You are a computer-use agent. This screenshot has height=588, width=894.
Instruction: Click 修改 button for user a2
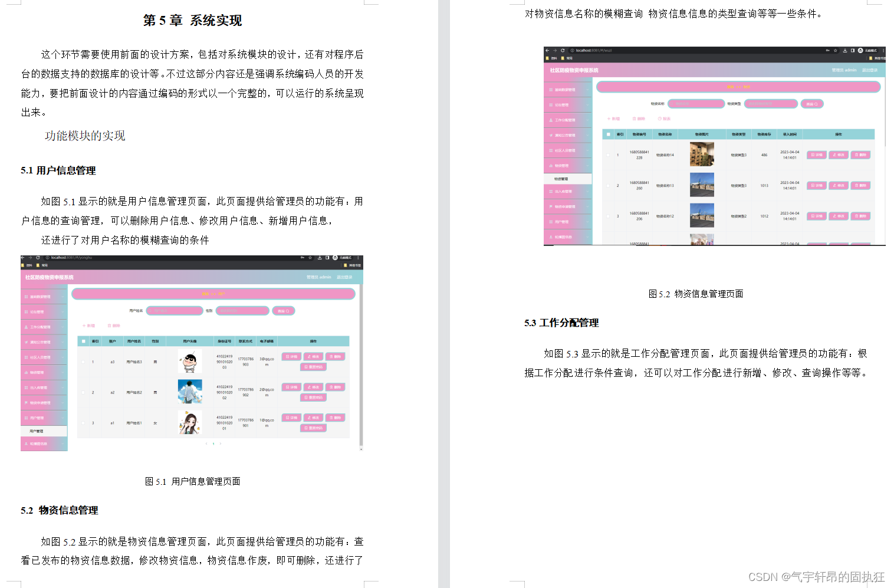click(x=313, y=387)
